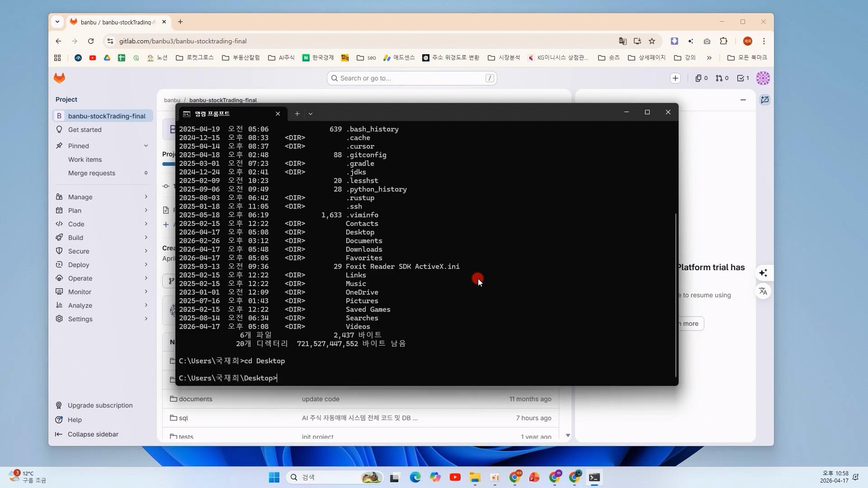This screenshot has width=868, height=488.
Task: Open the Google Translate page icon
Action: (623, 41)
